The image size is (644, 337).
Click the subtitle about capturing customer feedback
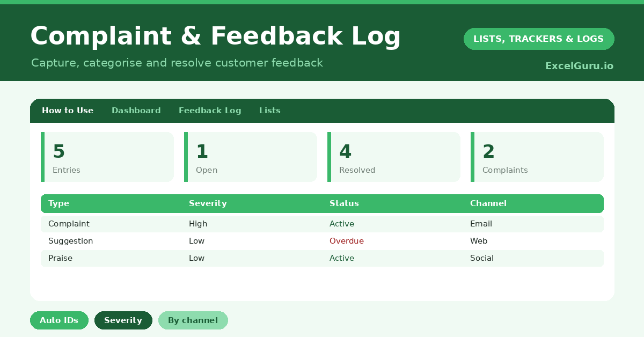tap(177, 63)
